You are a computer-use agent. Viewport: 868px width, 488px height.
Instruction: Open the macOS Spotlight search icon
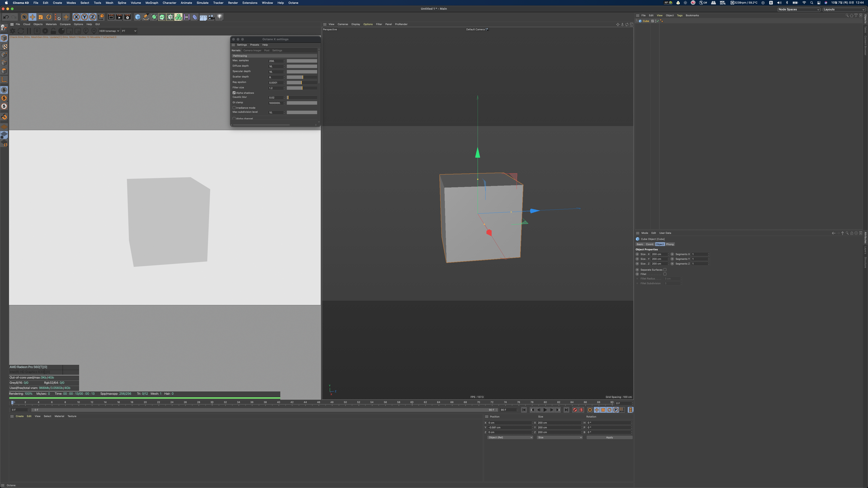[812, 3]
